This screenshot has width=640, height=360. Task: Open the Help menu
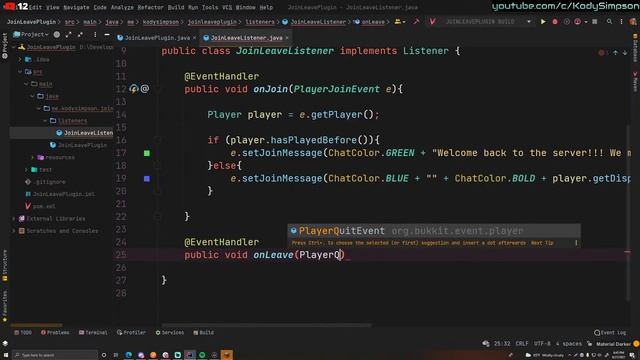coord(266,7)
